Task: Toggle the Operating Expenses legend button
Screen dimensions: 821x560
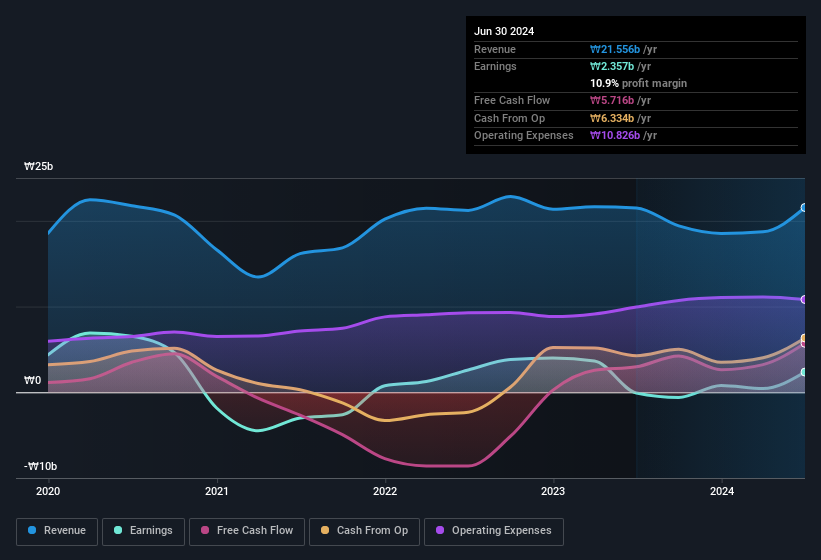Action: [x=494, y=531]
